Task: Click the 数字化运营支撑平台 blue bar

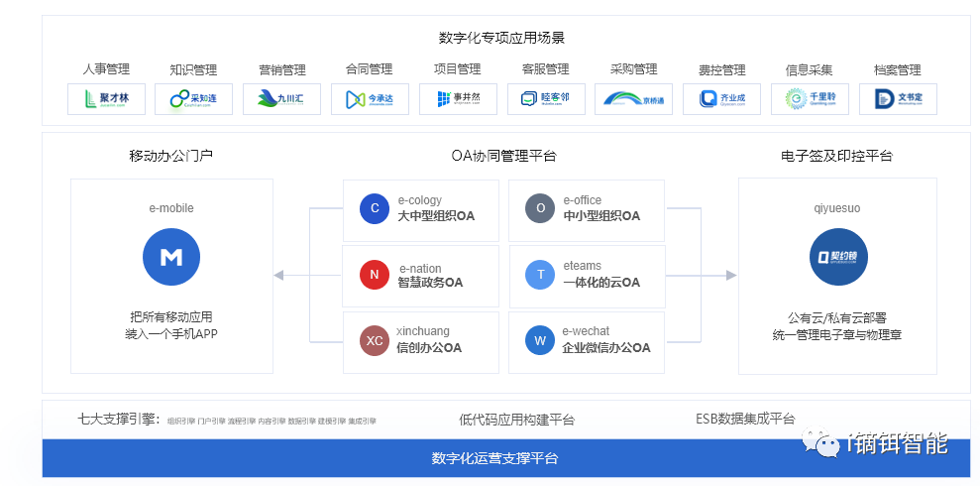Action: pyautogui.click(x=494, y=458)
